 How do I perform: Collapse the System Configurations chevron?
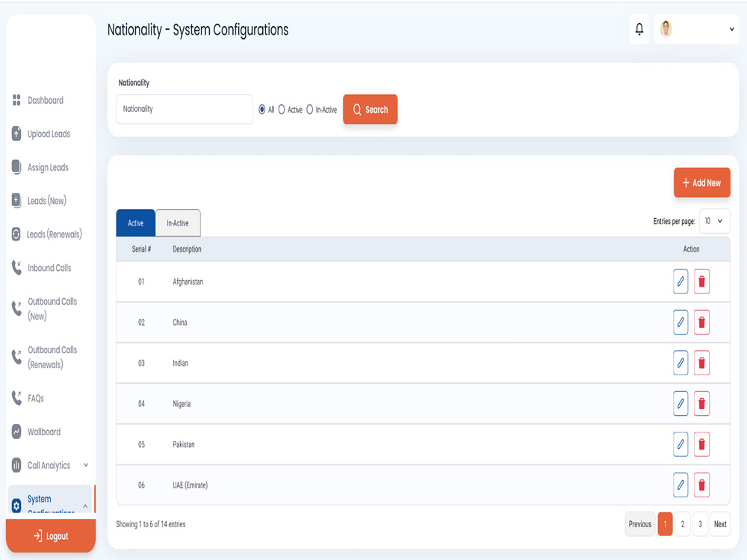coord(85,505)
